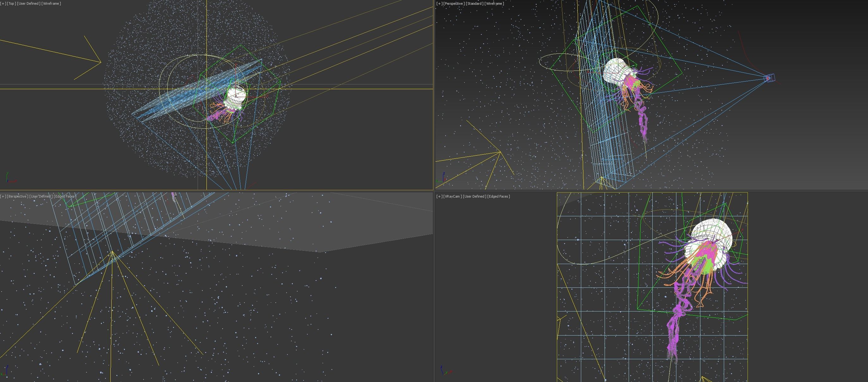The image size is (868, 382).
Task: Open User Defined menu in Top viewport
Action: pos(29,3)
